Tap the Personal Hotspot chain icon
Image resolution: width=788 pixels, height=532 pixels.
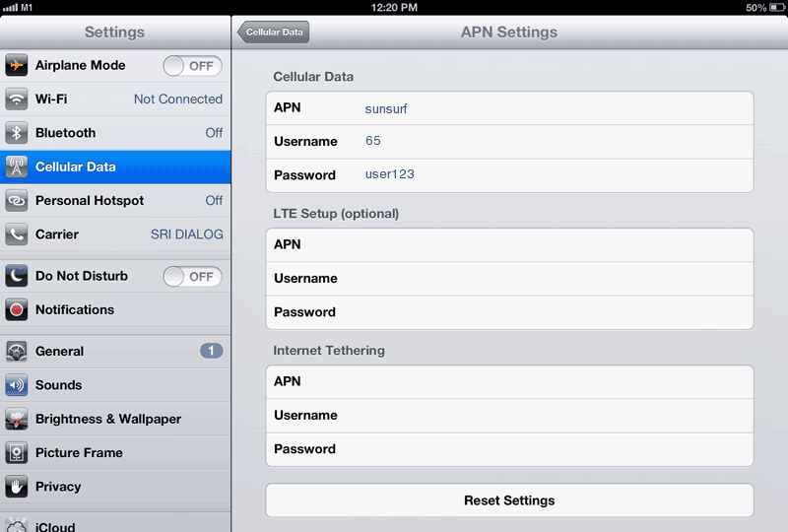tap(16, 201)
